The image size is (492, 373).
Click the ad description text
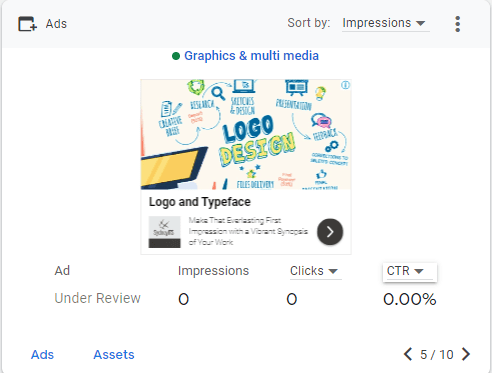(x=248, y=231)
